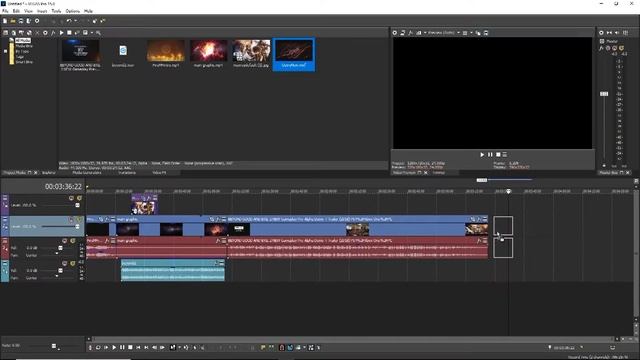This screenshot has width=640, height=360.
Task: Solo the second (blue) video track
Action: pos(79,220)
